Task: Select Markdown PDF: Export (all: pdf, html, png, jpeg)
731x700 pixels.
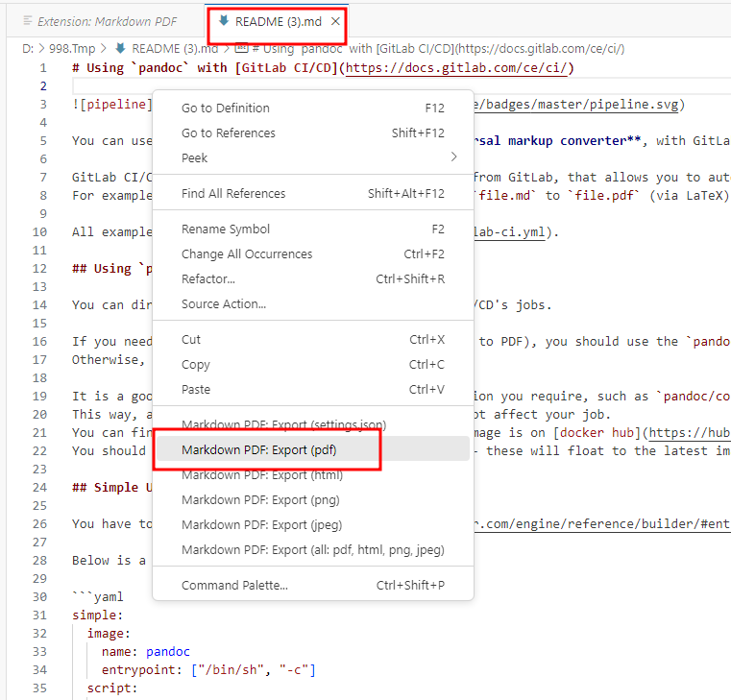Action: (x=313, y=550)
